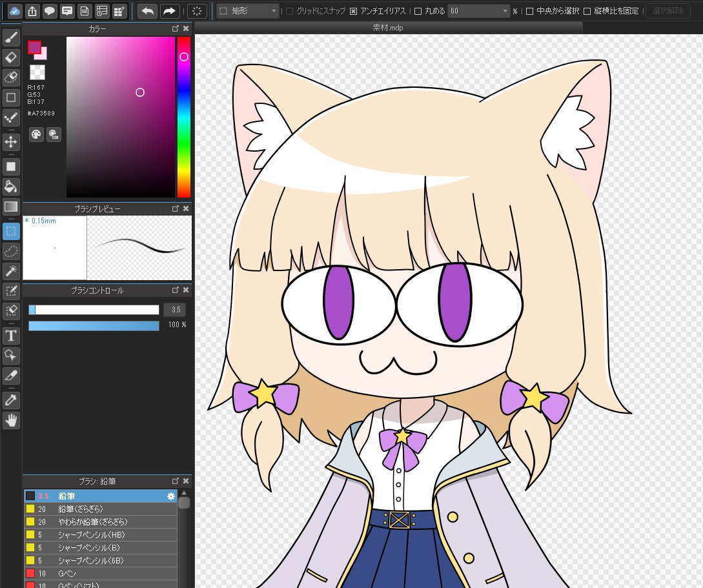Undock the ブラシコントロール panel
Screen dimensions: 703x588
(176, 290)
